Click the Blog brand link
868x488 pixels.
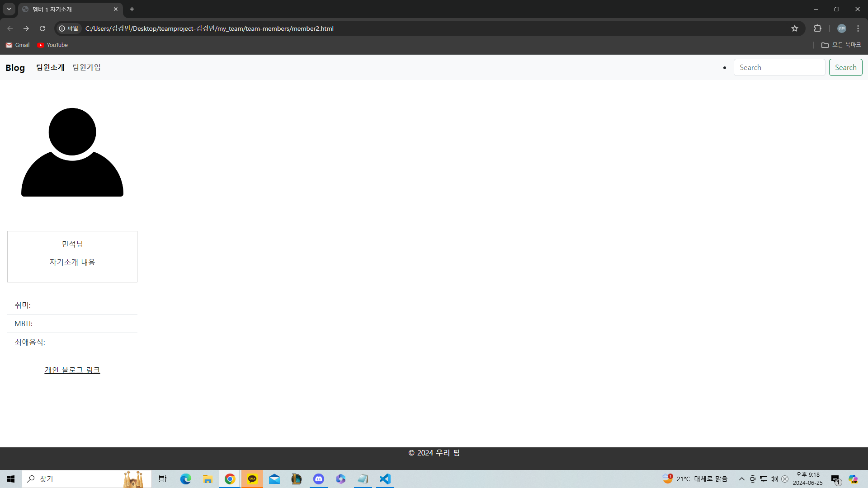tap(15, 68)
